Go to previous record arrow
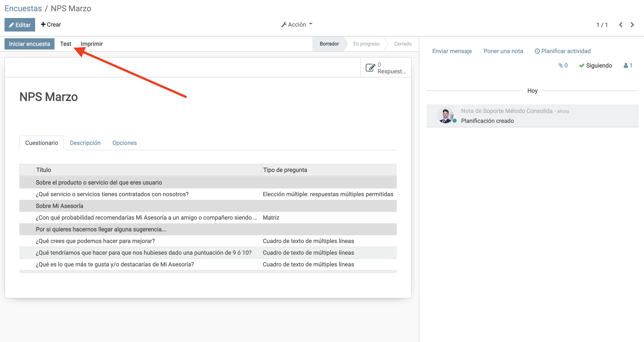The height and width of the screenshot is (342, 644). pos(621,25)
